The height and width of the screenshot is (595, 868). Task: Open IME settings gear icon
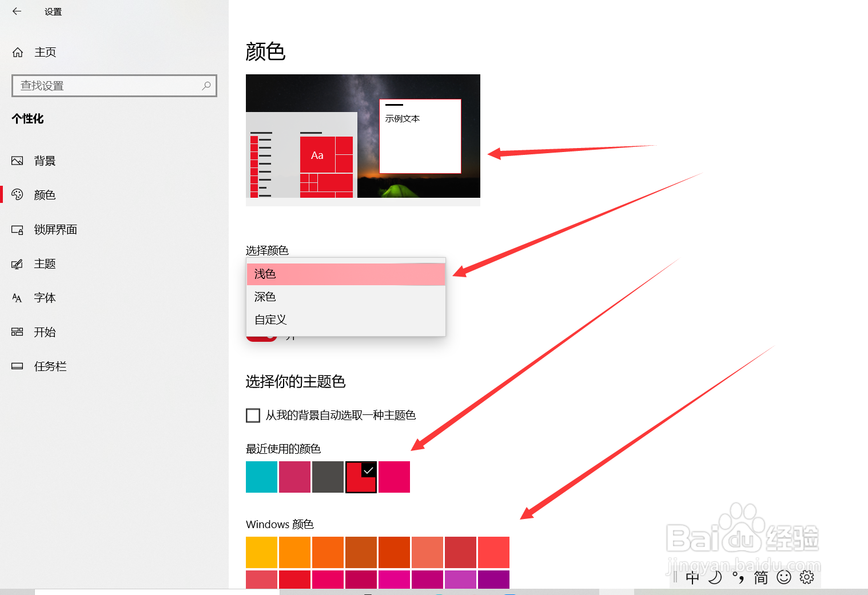pos(807,577)
